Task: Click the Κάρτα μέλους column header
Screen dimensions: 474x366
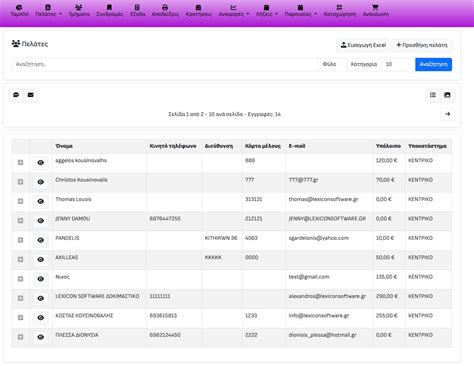Action: click(x=263, y=146)
